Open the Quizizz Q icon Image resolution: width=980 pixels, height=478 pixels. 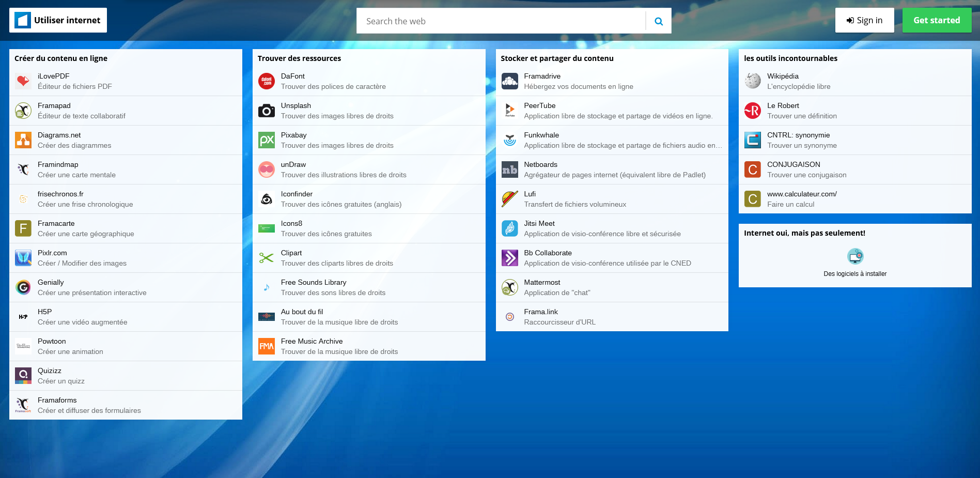click(x=23, y=376)
